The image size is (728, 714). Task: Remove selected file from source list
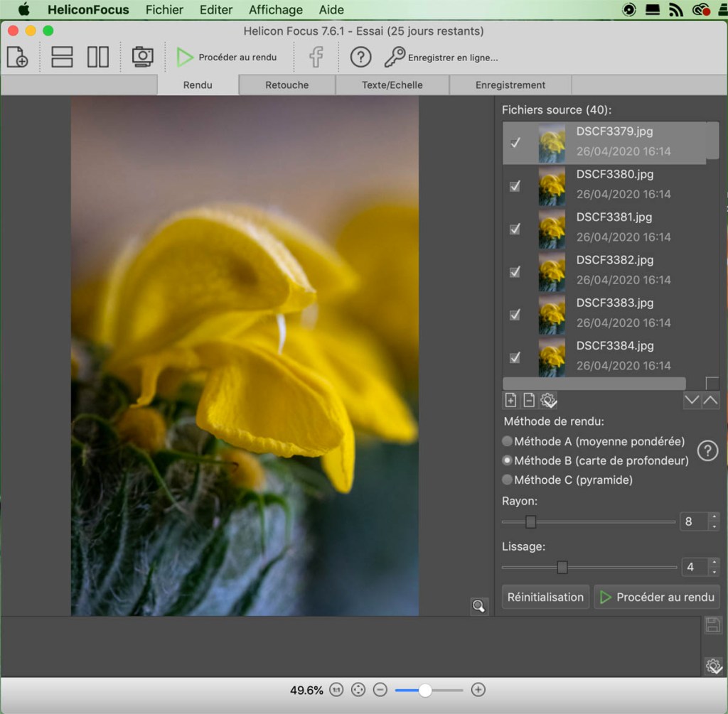coord(530,400)
